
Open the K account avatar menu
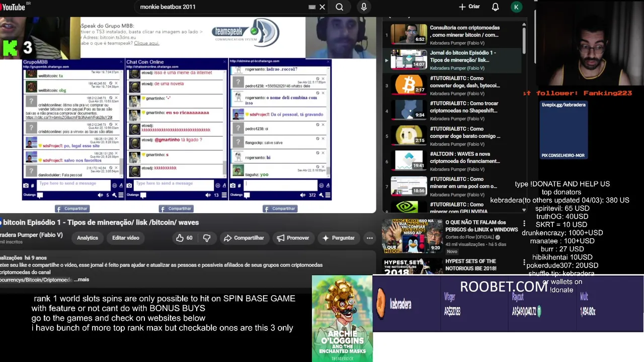(516, 7)
